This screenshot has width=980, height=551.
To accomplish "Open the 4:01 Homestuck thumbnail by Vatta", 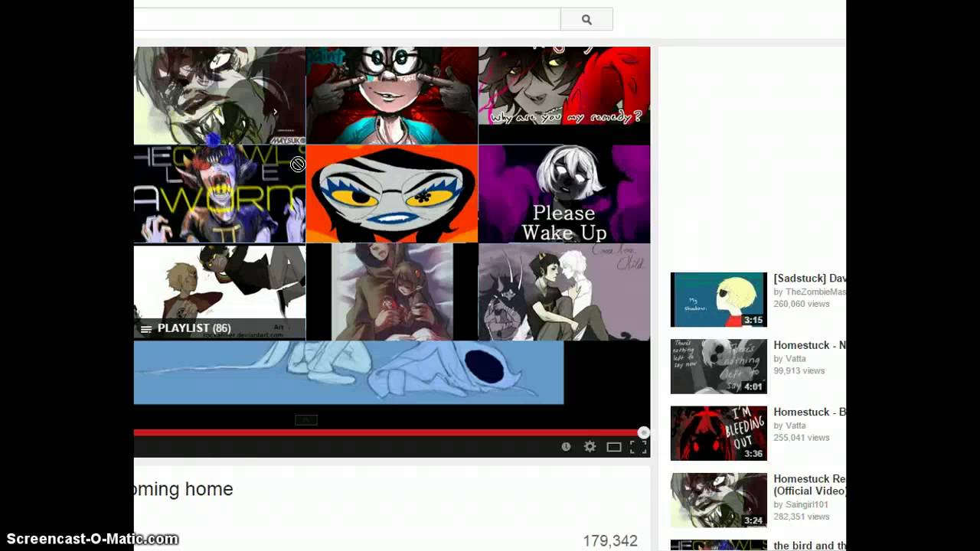I will (718, 367).
